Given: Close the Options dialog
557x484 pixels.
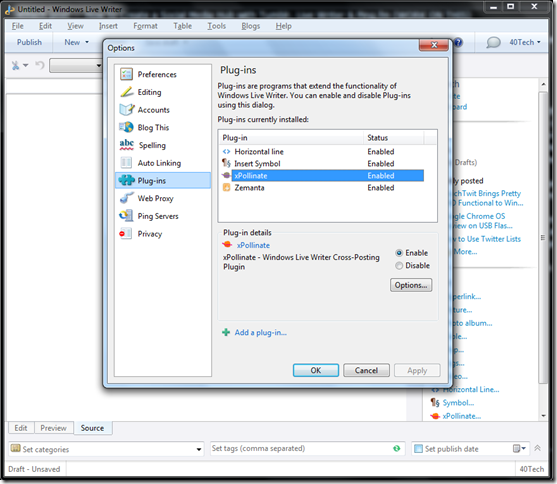Looking at the screenshot, I should (x=433, y=45).
